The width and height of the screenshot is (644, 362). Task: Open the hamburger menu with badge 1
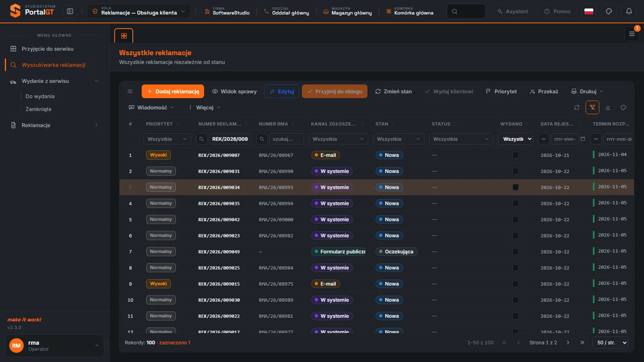point(632,34)
